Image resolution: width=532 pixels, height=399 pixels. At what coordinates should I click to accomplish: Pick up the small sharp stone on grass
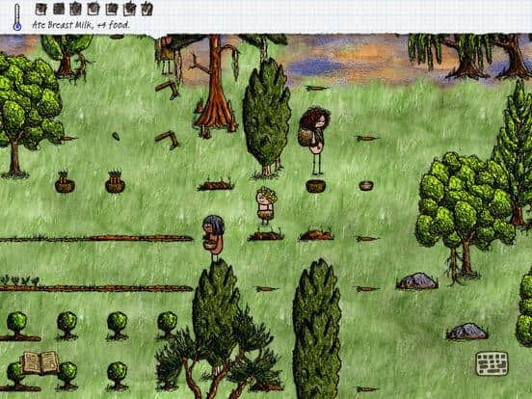click(116, 137)
